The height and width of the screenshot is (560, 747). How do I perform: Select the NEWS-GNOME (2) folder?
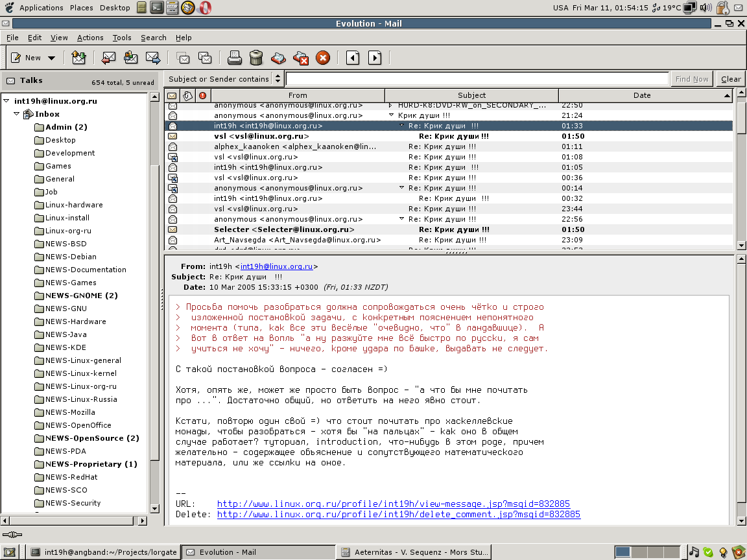pyautogui.click(x=82, y=296)
